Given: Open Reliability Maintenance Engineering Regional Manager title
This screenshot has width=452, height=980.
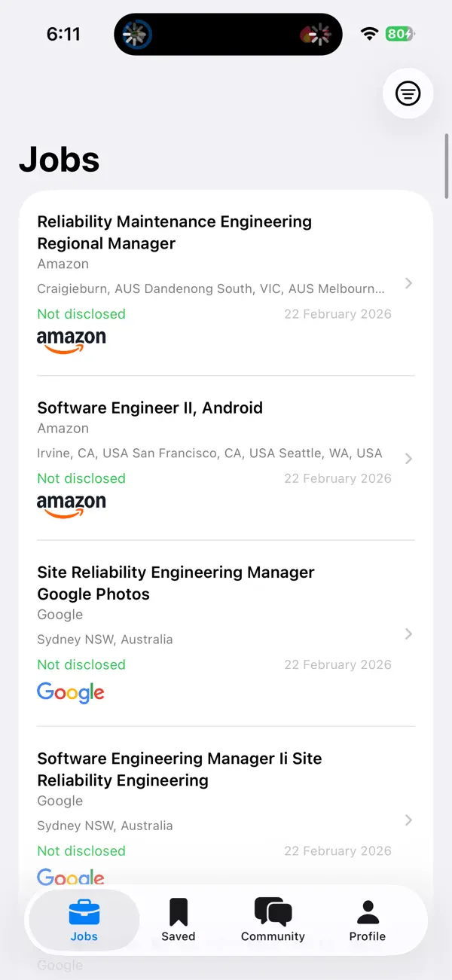Looking at the screenshot, I should pos(174,232).
